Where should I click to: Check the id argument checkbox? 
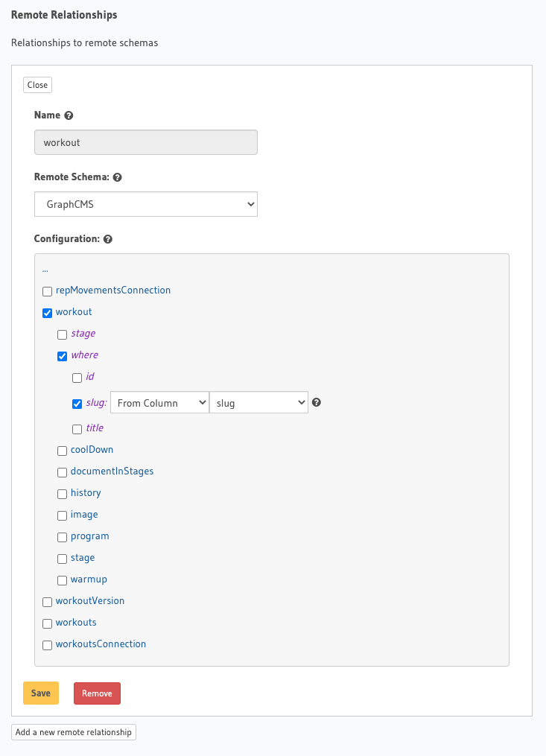point(77,378)
